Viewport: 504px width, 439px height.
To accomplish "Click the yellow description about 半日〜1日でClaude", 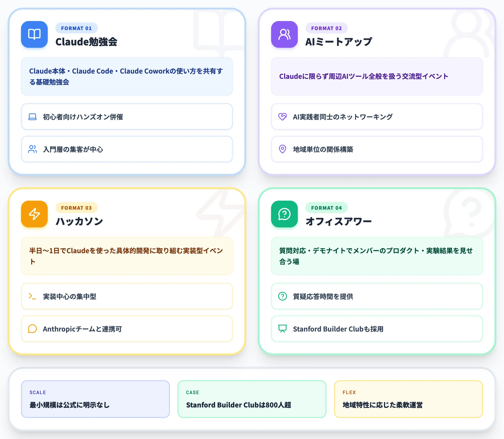I will click(127, 256).
